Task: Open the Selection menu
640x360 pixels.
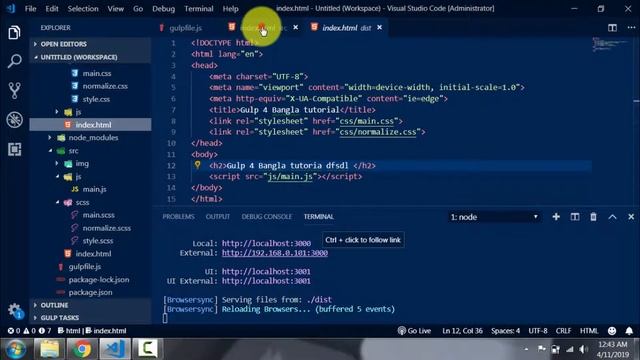Action: pyautogui.click(x=83, y=9)
